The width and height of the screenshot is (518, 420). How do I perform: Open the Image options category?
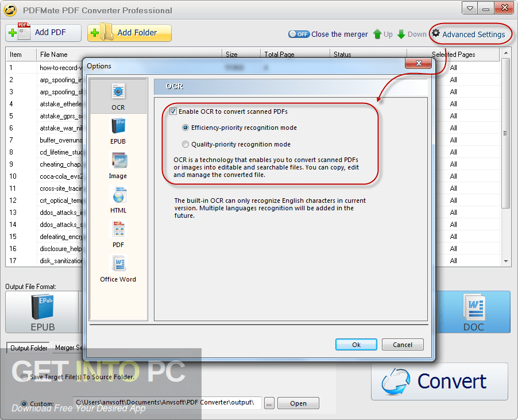(118, 165)
